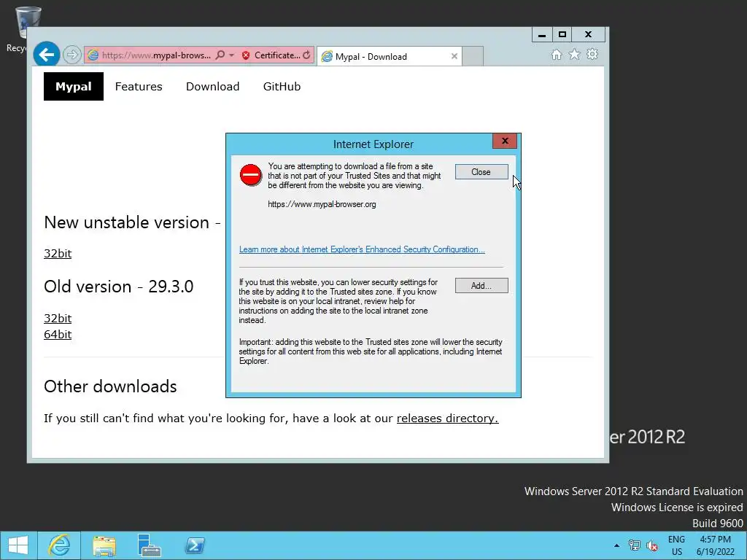Viewport: 747px width, 560px height.
Task: Expand the address bar autocomplete dropdown arrow
Action: [231, 55]
